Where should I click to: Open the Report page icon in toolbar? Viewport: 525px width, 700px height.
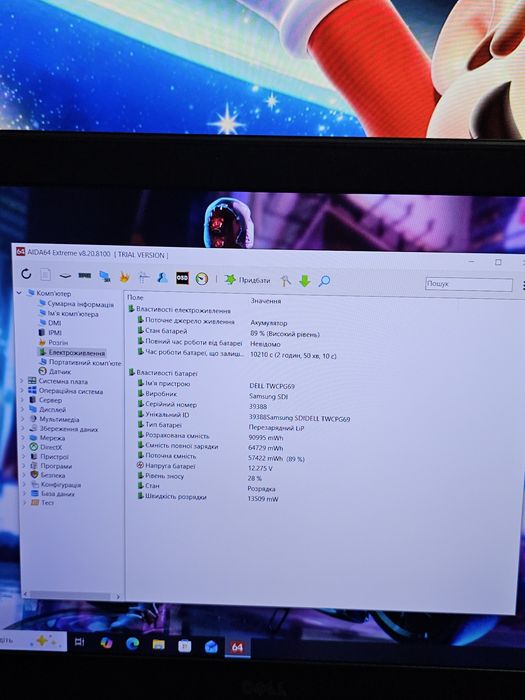46,275
